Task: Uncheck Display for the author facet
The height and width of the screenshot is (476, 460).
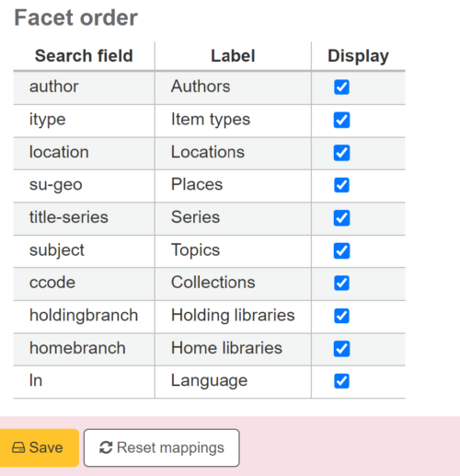Action: (341, 87)
